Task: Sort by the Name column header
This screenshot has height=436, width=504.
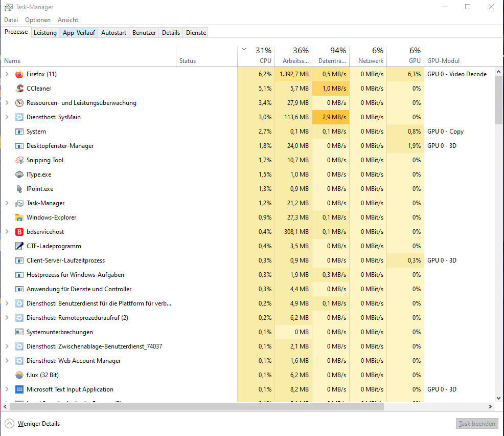Action: coord(88,56)
